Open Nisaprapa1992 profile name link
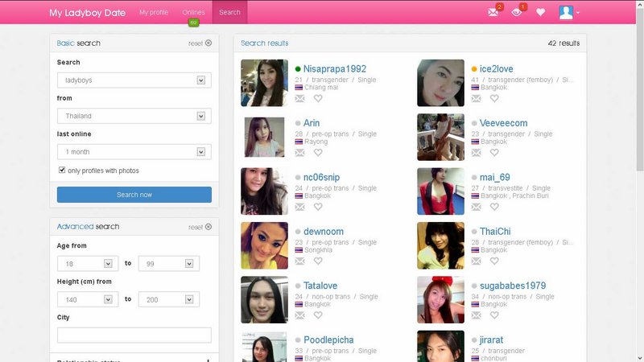 [x=335, y=69]
